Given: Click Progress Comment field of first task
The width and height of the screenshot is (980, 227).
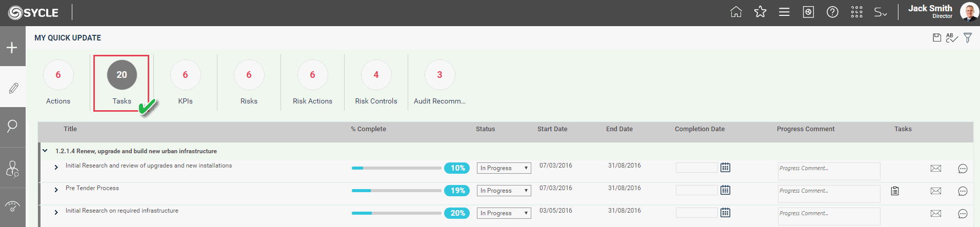Looking at the screenshot, I should (829, 171).
